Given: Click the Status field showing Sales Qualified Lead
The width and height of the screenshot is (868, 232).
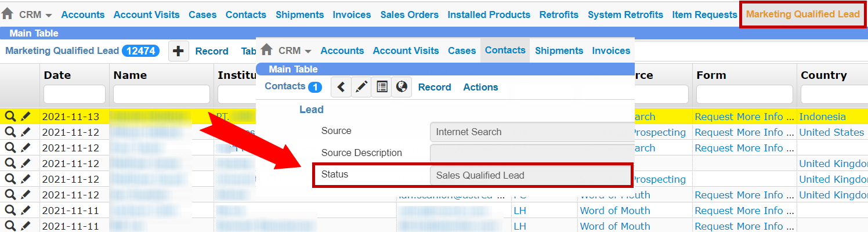Looking at the screenshot, I should 530,175.
